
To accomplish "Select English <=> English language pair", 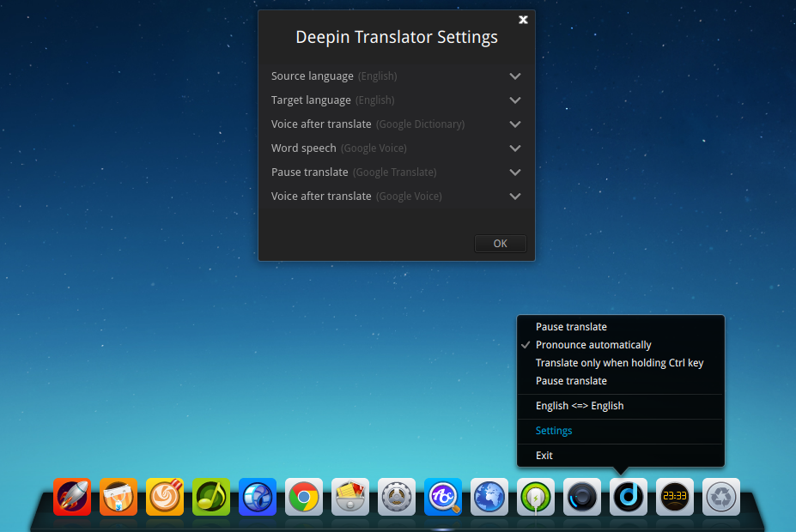I will (581, 405).
